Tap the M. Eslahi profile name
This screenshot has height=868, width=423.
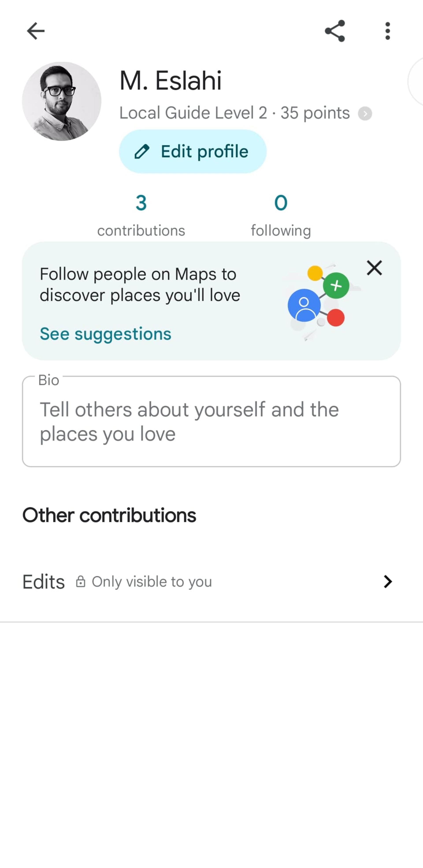(x=170, y=81)
